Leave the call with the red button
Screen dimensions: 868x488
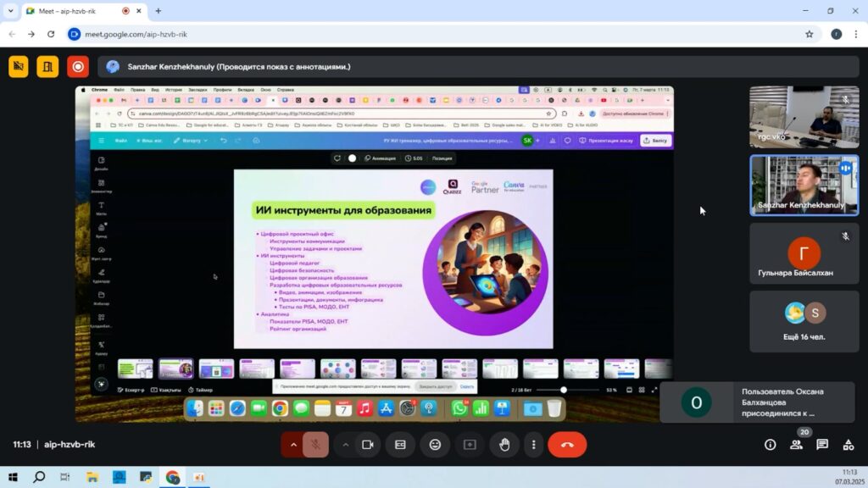point(567,445)
